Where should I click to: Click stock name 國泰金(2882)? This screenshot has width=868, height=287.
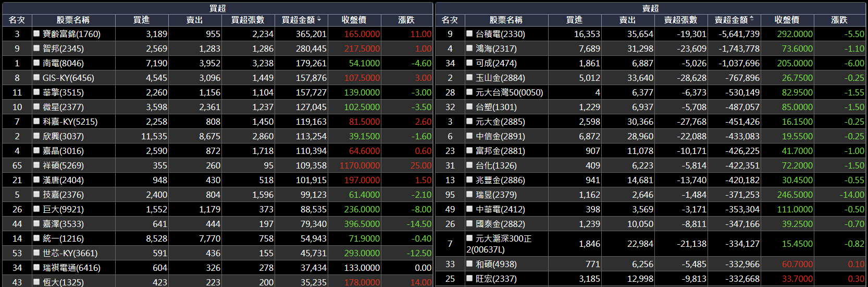point(500,224)
